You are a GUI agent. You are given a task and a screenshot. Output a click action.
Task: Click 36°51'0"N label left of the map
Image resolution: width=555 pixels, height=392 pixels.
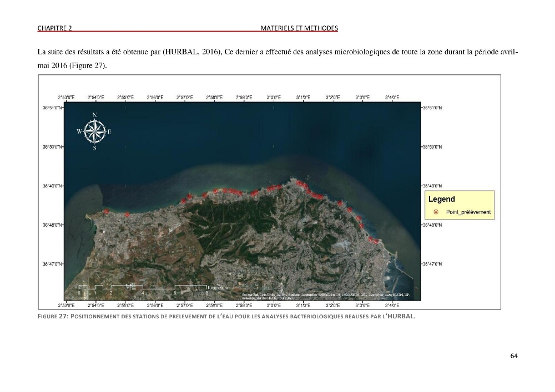[53, 108]
